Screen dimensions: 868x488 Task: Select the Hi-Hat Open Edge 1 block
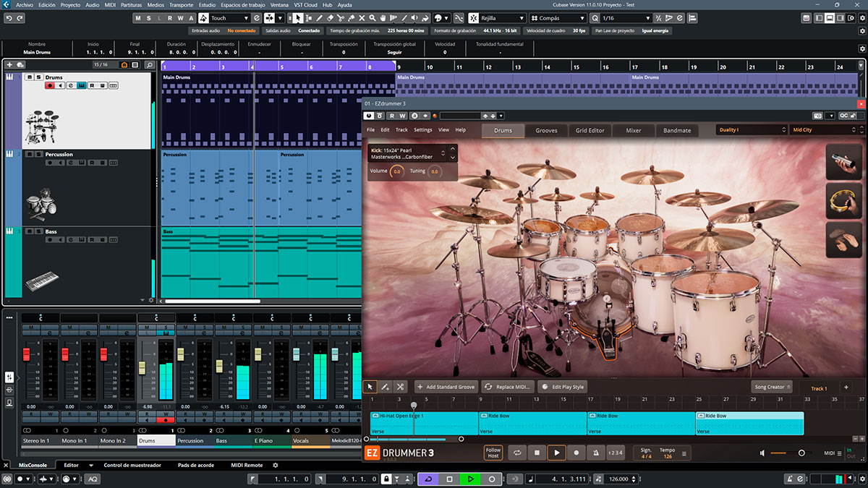pos(424,423)
